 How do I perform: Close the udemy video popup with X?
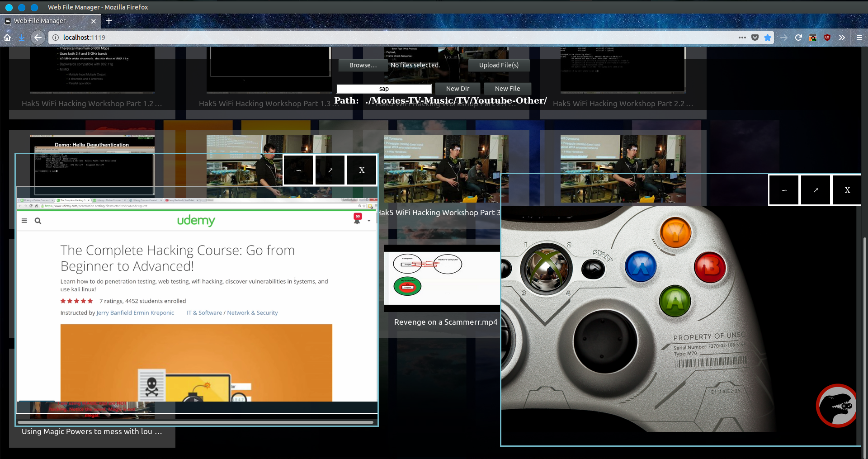click(362, 170)
